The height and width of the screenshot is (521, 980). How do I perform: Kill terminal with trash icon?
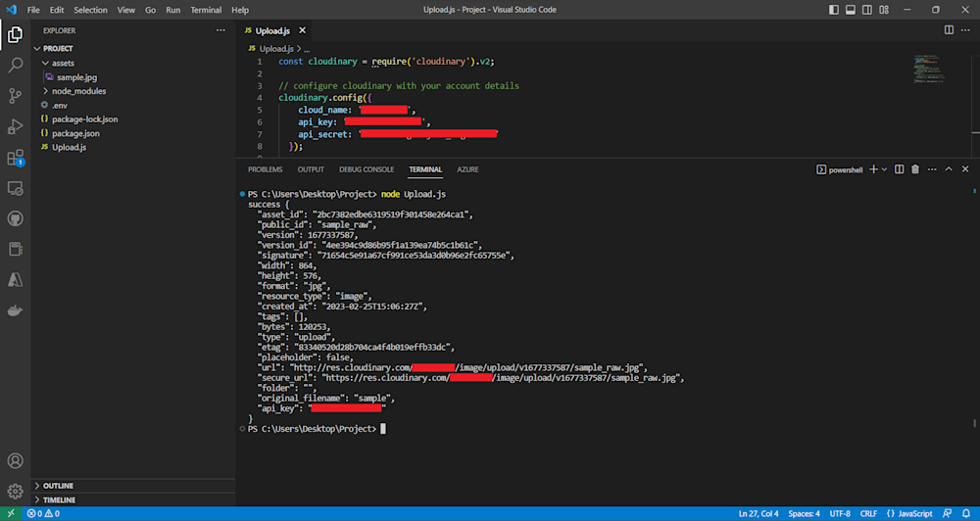[x=915, y=169]
